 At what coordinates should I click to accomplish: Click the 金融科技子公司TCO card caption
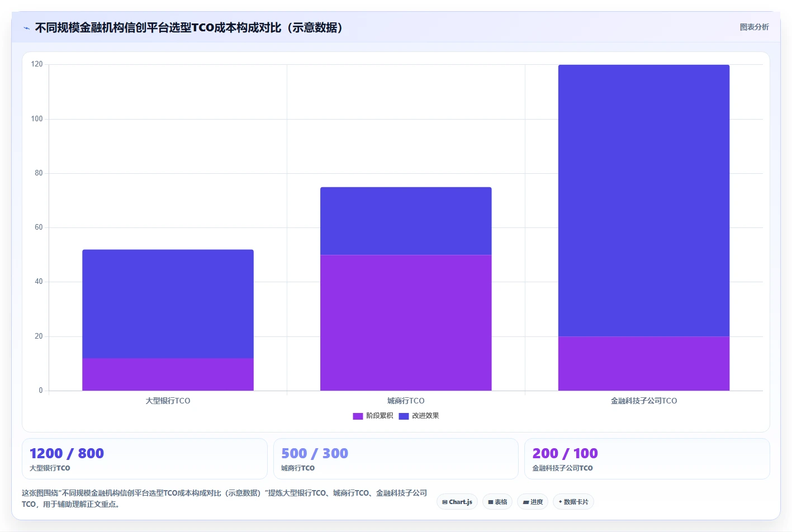(x=562, y=468)
